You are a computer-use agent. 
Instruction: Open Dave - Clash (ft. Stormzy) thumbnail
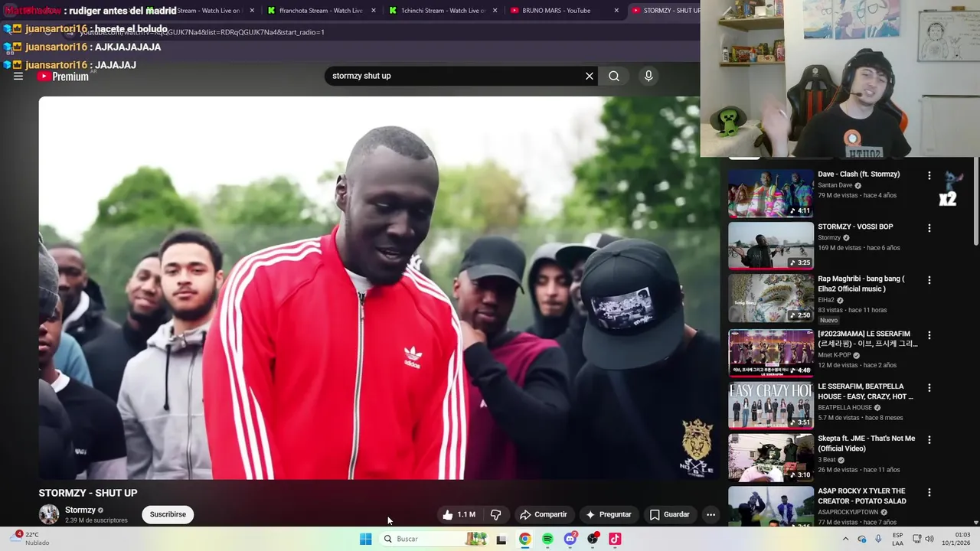(x=771, y=194)
